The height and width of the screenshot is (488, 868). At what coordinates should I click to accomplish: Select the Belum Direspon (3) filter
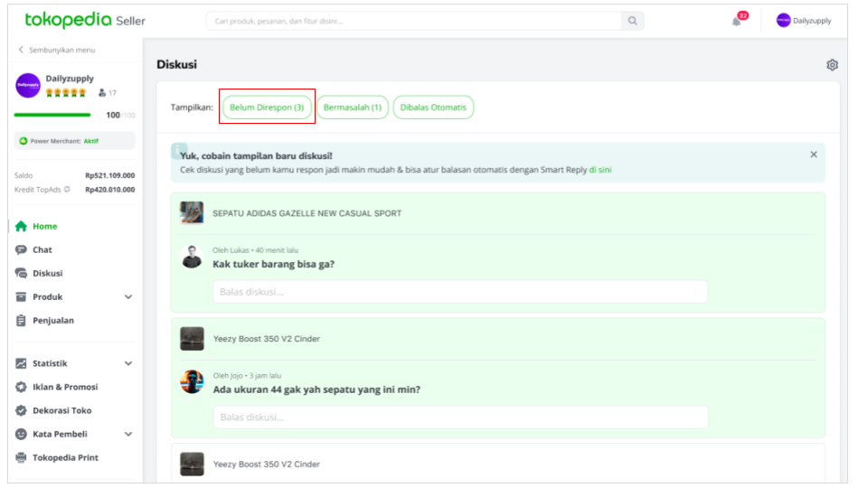click(x=267, y=108)
